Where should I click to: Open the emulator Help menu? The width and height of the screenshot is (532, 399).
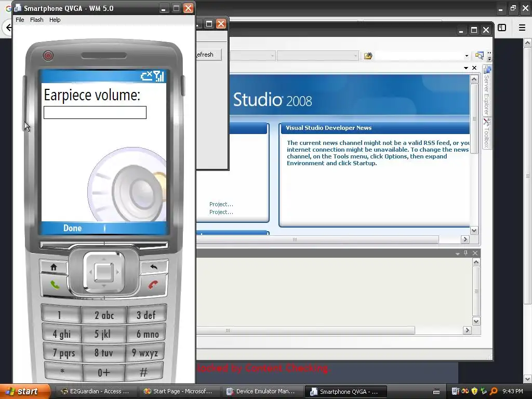pos(55,20)
